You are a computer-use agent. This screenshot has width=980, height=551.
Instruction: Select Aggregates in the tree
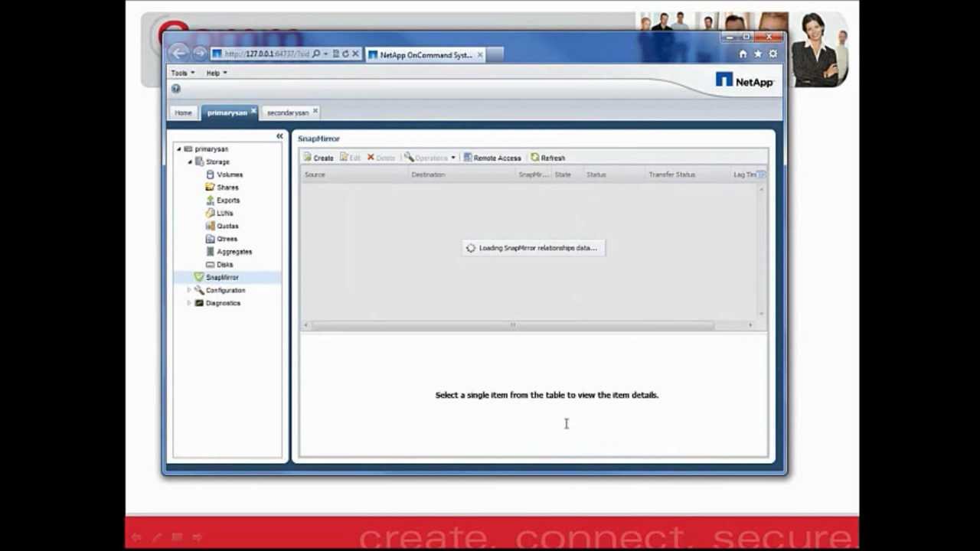click(x=234, y=252)
